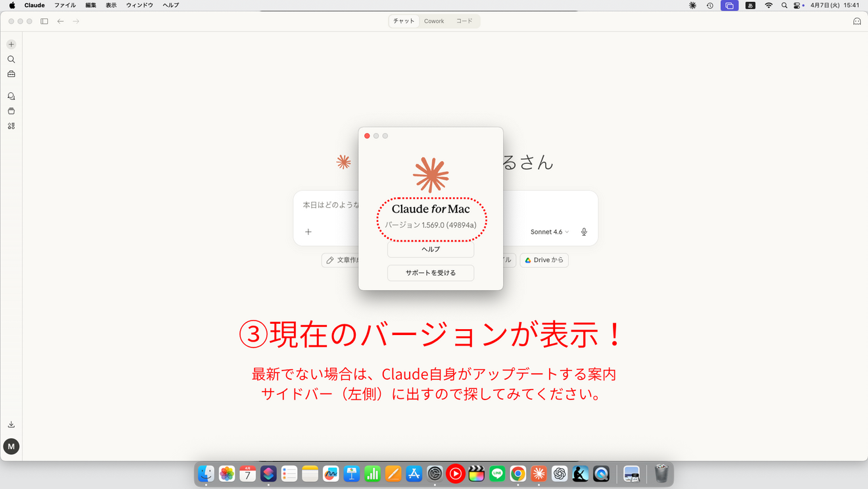The width and height of the screenshot is (868, 489).
Task: Open YouTube Music from the Dock
Action: click(456, 473)
